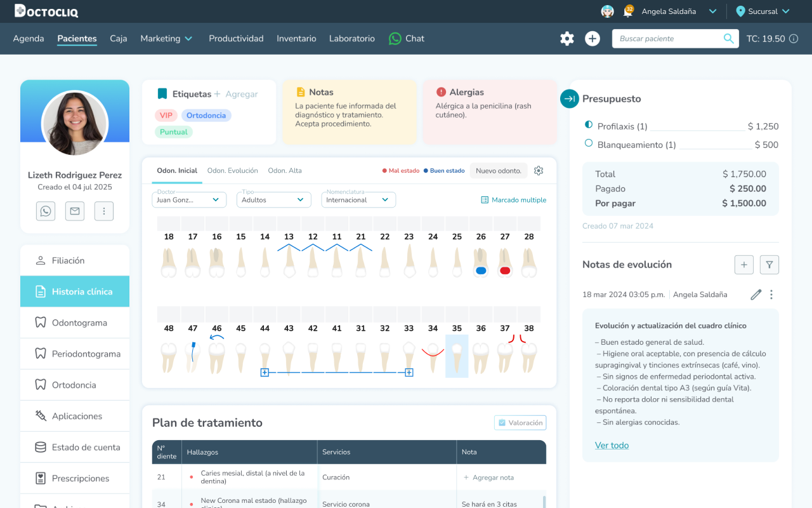Click the plus circle icon in top bar

point(593,39)
